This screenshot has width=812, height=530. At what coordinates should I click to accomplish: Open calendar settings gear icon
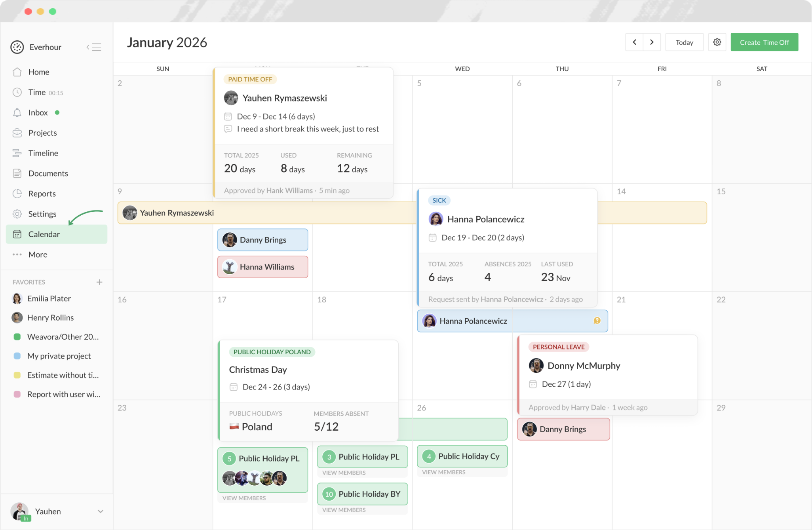pyautogui.click(x=717, y=42)
